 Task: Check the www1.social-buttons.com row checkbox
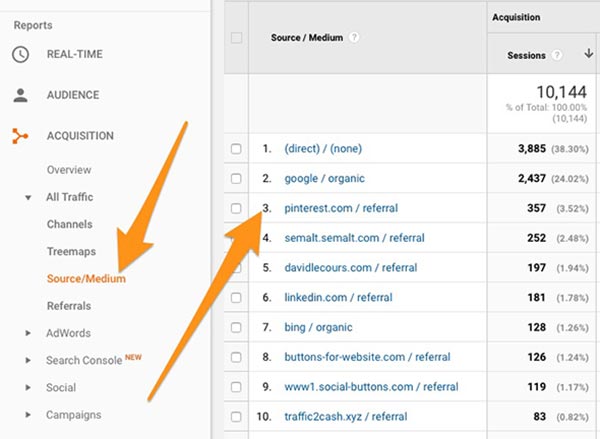(x=236, y=387)
